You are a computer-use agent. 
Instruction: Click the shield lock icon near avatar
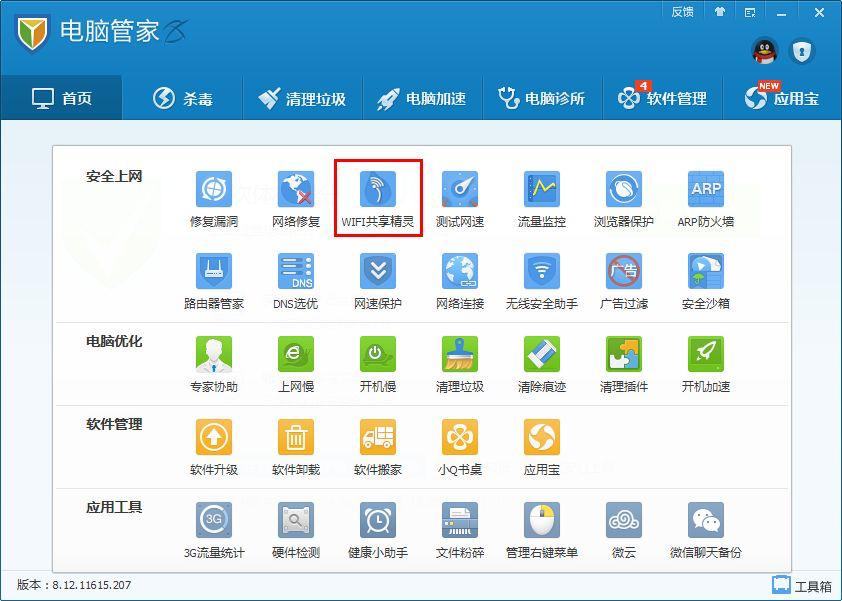pyautogui.click(x=802, y=52)
